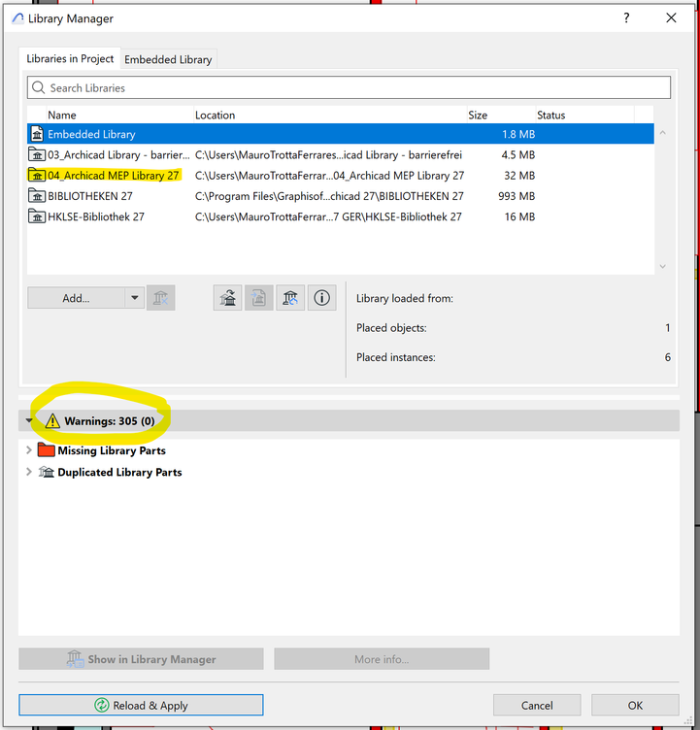This screenshot has height=730, width=700.
Task: Click the HKLSE-Bibliothek 27 location path
Action: click(328, 216)
